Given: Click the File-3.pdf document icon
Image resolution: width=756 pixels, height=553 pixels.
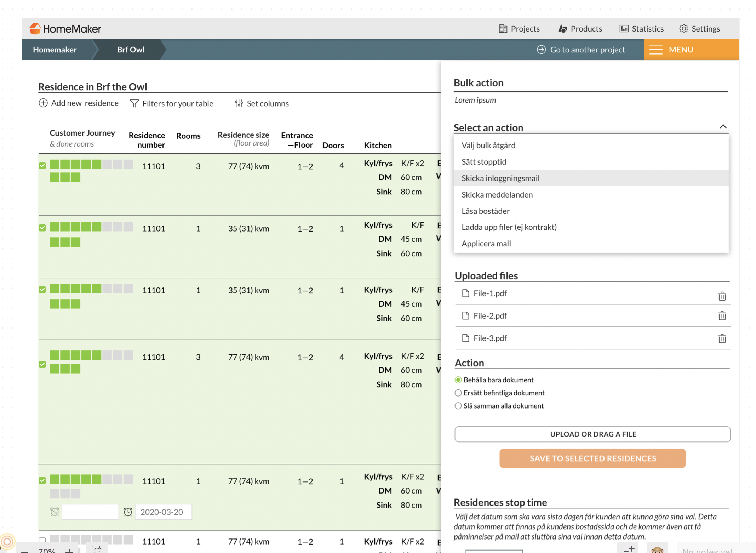Looking at the screenshot, I should coord(466,338).
